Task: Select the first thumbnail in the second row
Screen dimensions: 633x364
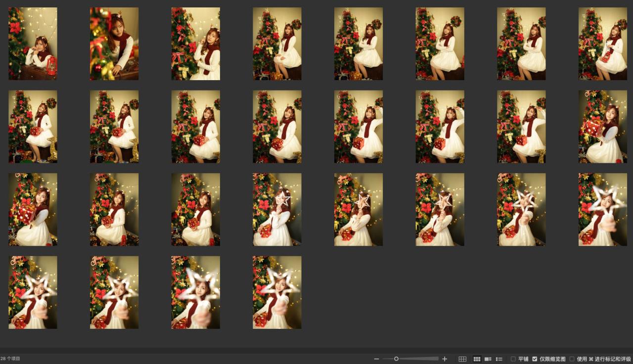Action: [x=33, y=127]
